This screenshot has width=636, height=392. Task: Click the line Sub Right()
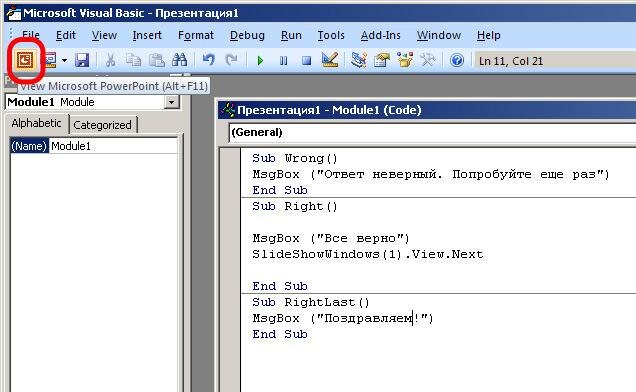(x=294, y=207)
